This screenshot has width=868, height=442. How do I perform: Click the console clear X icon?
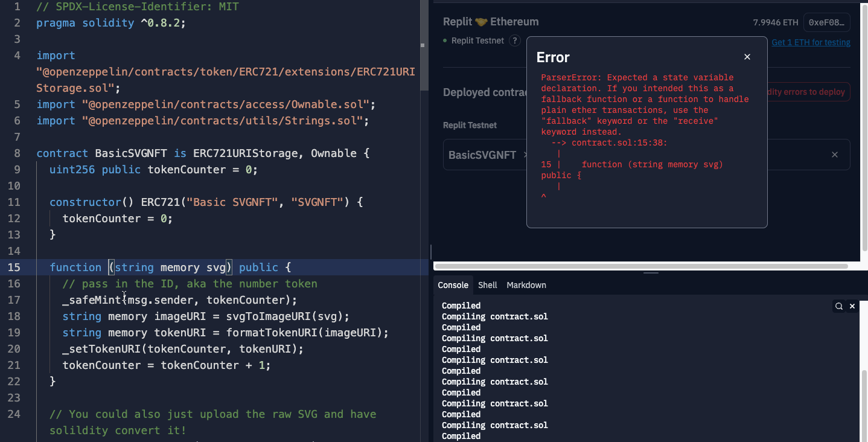(x=852, y=306)
